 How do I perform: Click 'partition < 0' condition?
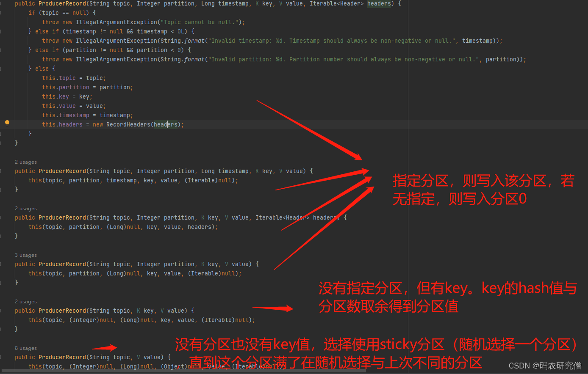click(159, 50)
